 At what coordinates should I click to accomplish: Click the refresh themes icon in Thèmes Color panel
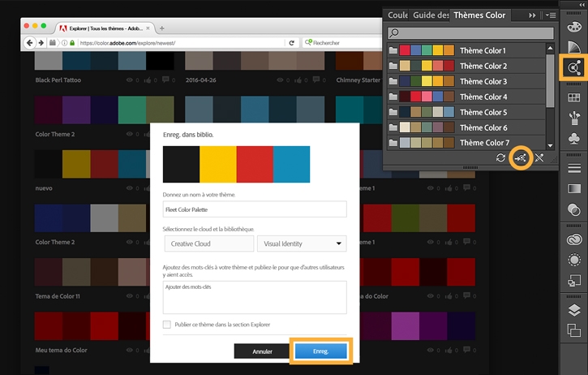pos(500,158)
